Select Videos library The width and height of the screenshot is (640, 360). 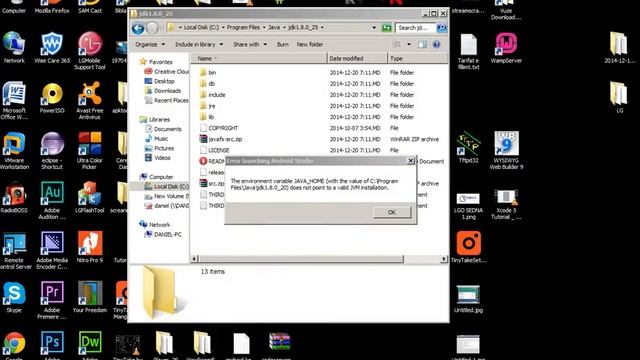(x=162, y=158)
